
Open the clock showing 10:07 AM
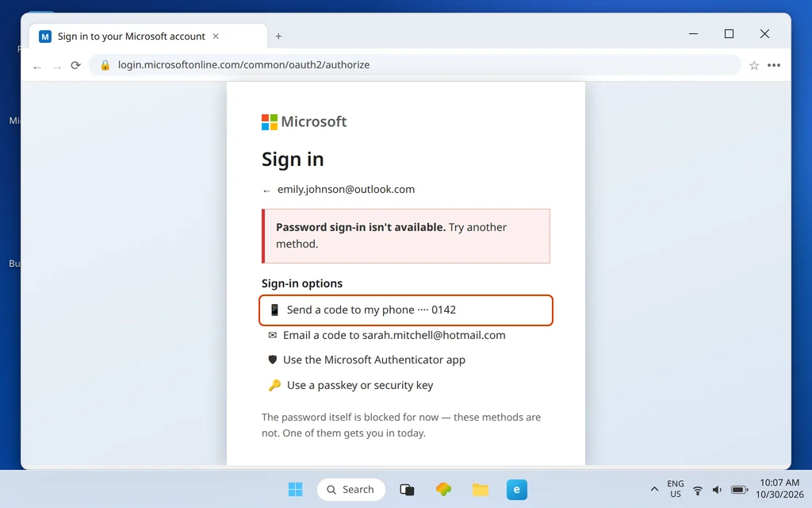tap(779, 489)
